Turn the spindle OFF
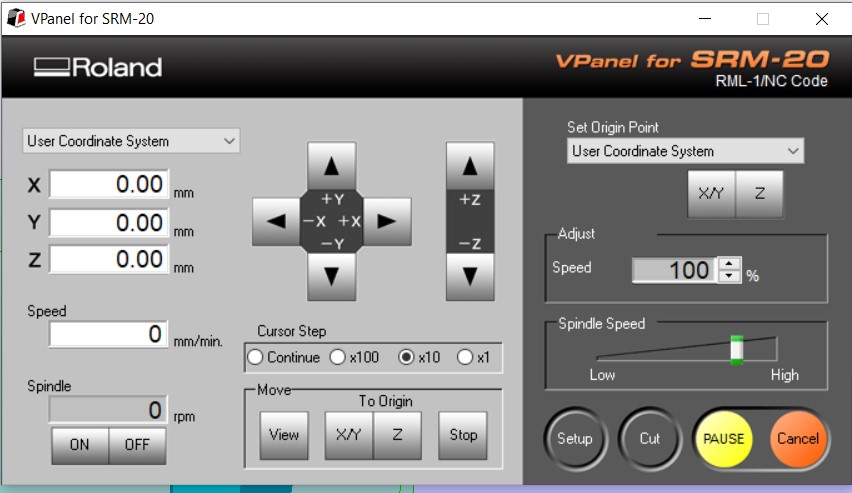 [137, 445]
